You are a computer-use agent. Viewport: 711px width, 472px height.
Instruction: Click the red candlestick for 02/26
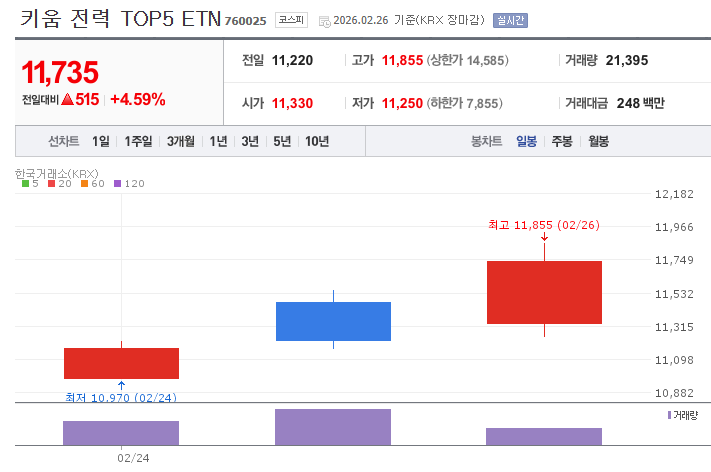point(544,292)
